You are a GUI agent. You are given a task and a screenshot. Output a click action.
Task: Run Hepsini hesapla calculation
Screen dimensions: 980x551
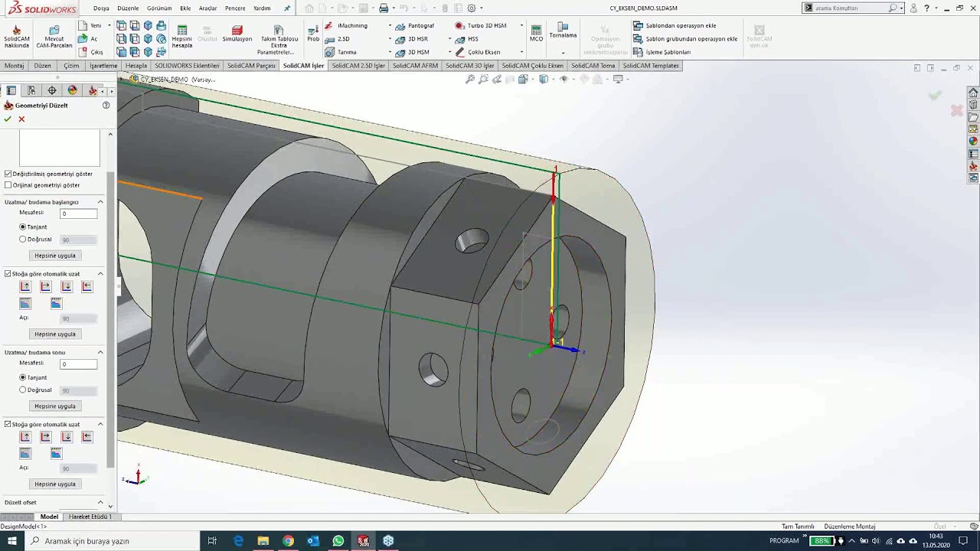182,37
